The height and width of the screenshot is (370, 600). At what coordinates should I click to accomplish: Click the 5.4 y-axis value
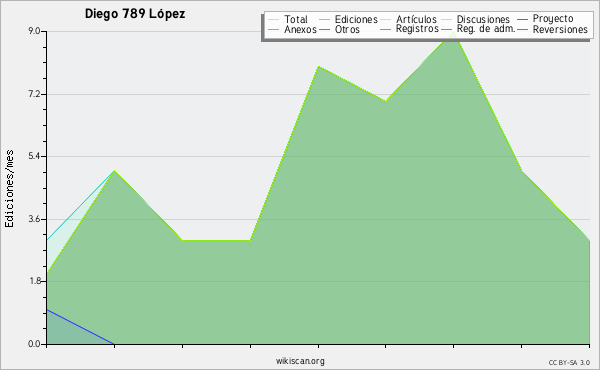(34, 156)
